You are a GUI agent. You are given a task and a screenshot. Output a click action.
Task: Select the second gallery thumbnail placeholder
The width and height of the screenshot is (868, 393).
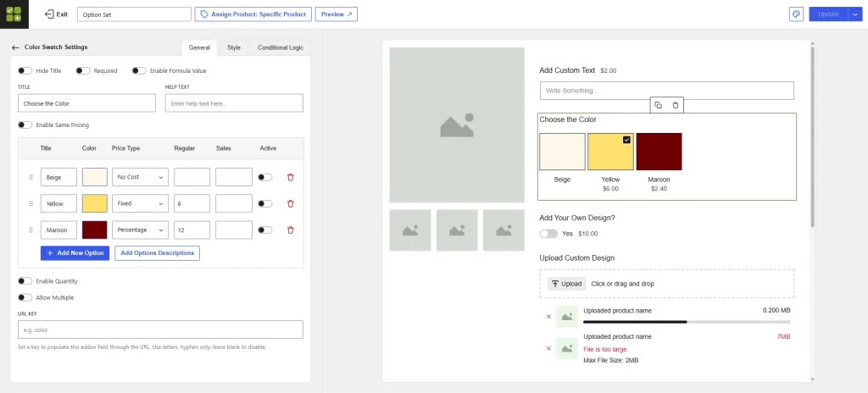tap(457, 230)
